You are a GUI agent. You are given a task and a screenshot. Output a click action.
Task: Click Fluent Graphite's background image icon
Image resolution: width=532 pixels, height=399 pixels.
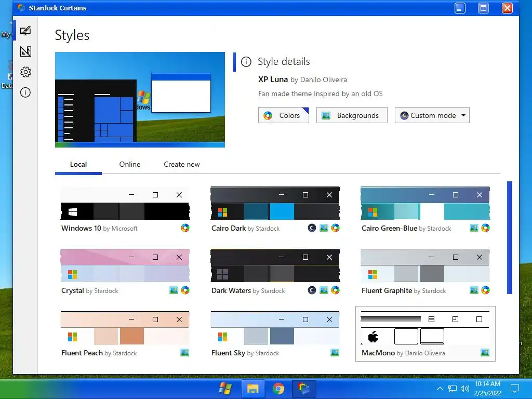(474, 290)
